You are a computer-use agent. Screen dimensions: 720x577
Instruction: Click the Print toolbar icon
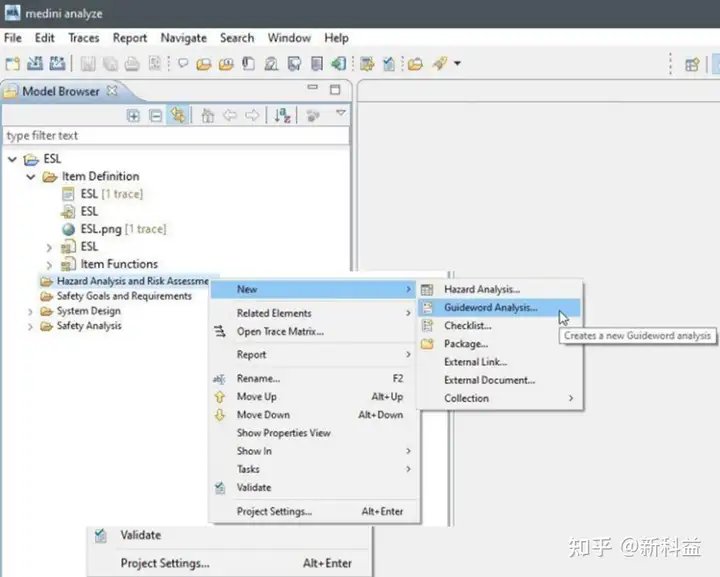pos(132,64)
